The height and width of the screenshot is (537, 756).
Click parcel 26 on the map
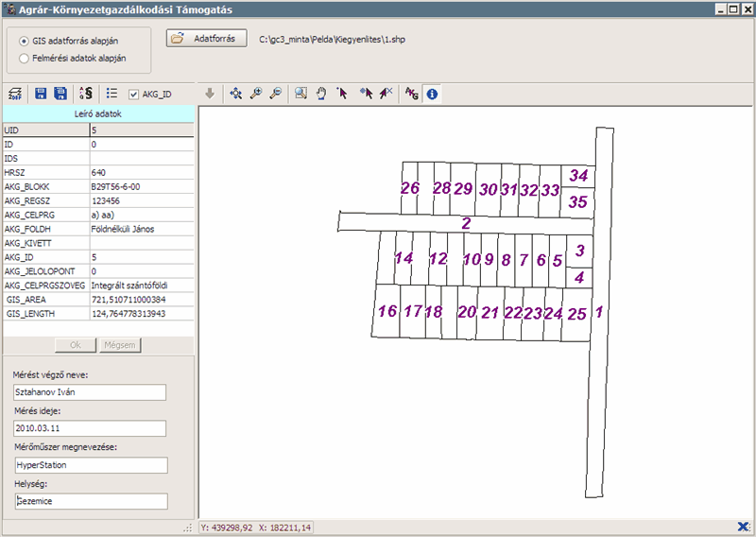click(409, 188)
